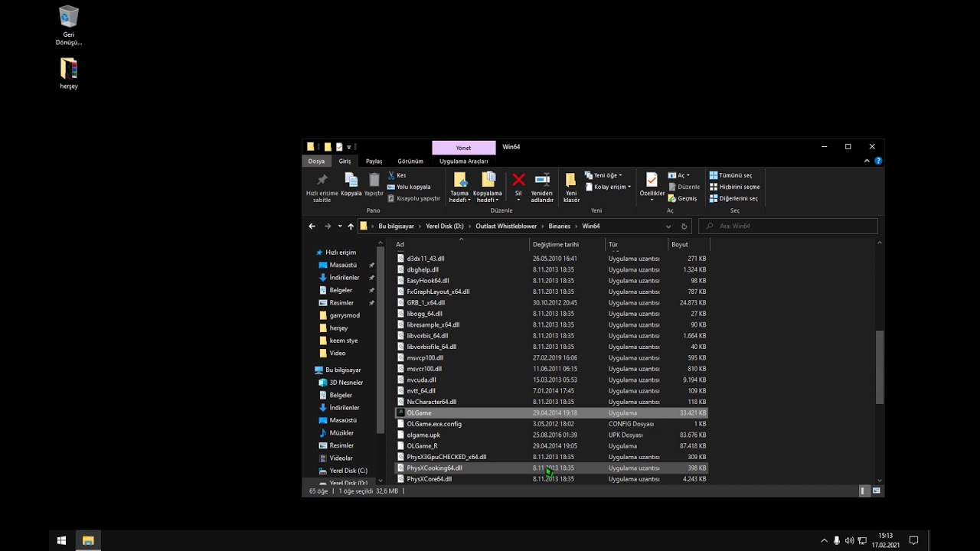Collapse the Hızlı erişim tree node
The image size is (980, 551).
tap(312, 253)
